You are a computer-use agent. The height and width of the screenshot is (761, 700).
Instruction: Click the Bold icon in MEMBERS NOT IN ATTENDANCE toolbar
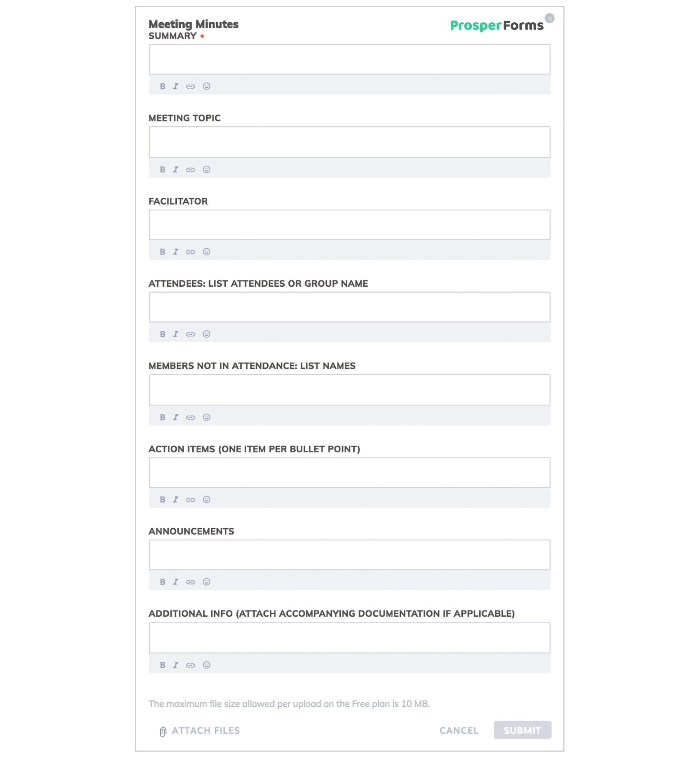[163, 417]
